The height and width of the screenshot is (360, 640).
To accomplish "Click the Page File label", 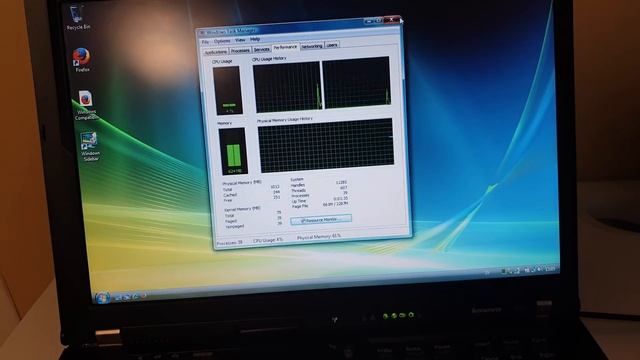I will pos(300,207).
